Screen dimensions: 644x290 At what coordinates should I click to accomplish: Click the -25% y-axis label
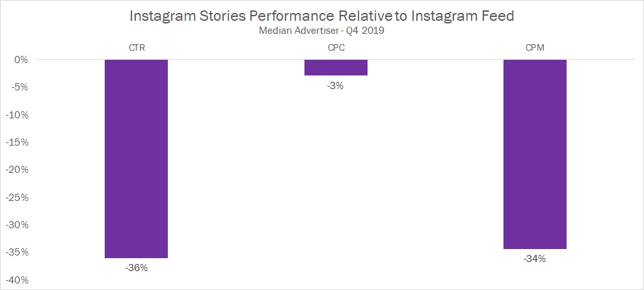click(18, 198)
